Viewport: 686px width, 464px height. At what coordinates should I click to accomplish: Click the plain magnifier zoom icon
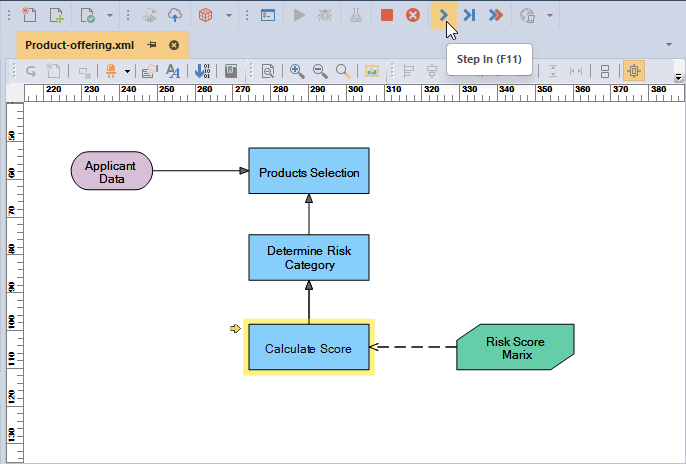coord(343,71)
